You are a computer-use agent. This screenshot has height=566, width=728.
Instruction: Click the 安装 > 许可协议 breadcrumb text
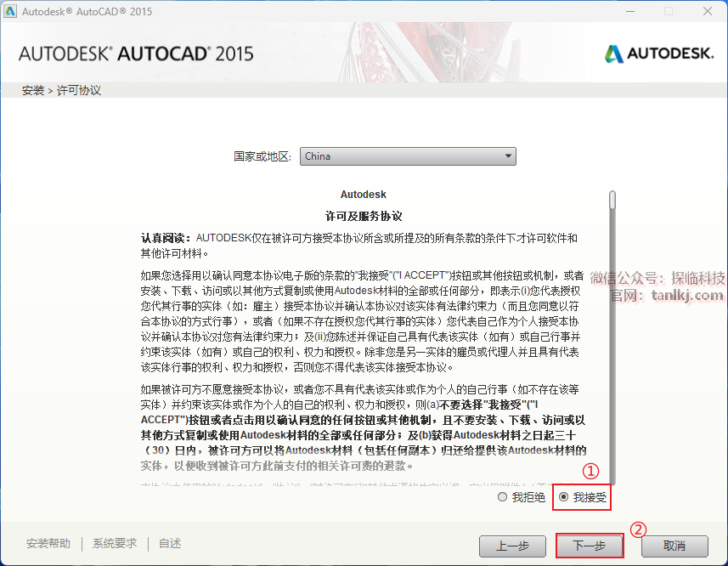(61, 90)
